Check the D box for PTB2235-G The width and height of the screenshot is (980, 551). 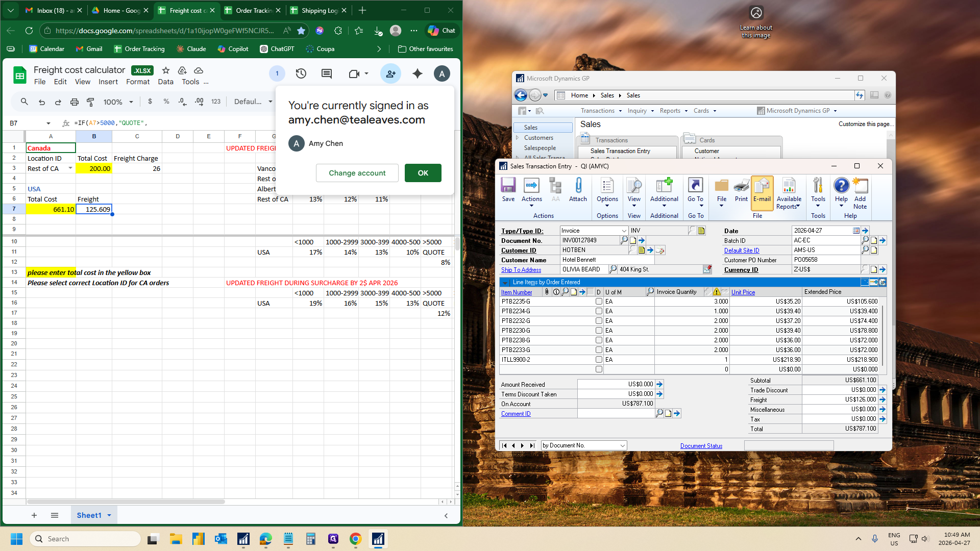coord(599,302)
